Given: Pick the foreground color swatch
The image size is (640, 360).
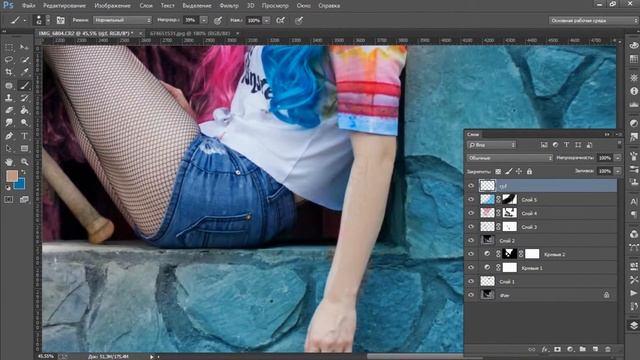Looking at the screenshot, I should pyautogui.click(x=11, y=176).
